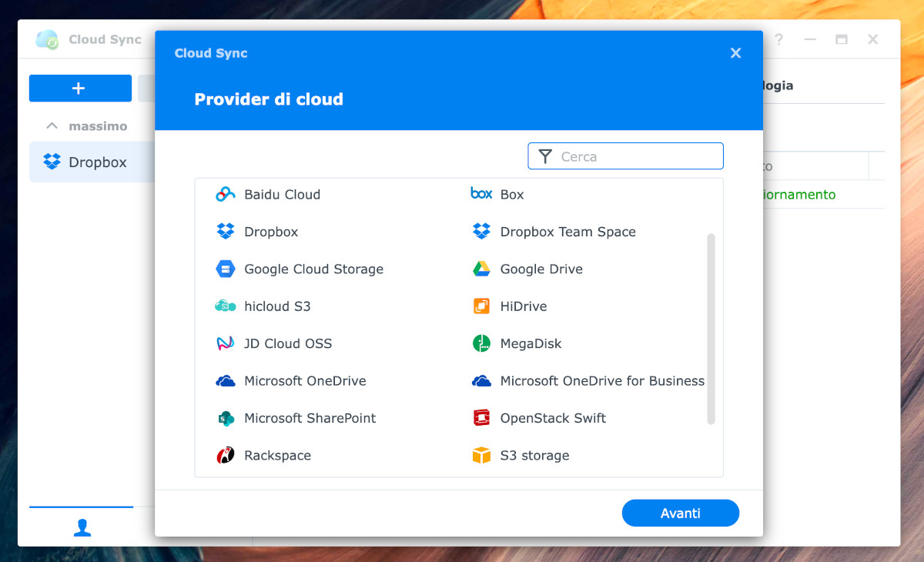Viewport: 924px width, 562px height.
Task: Close the Provider di cloud dialog
Action: tap(735, 53)
